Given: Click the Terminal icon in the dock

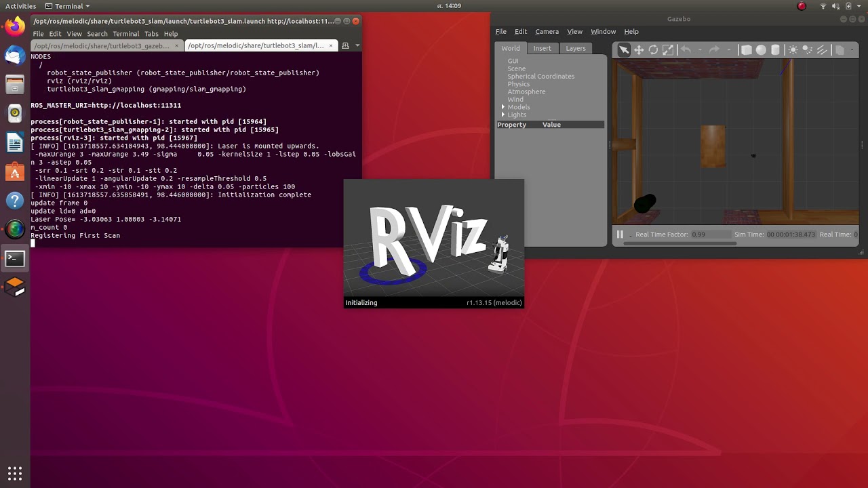Looking at the screenshot, I should pos(15,259).
